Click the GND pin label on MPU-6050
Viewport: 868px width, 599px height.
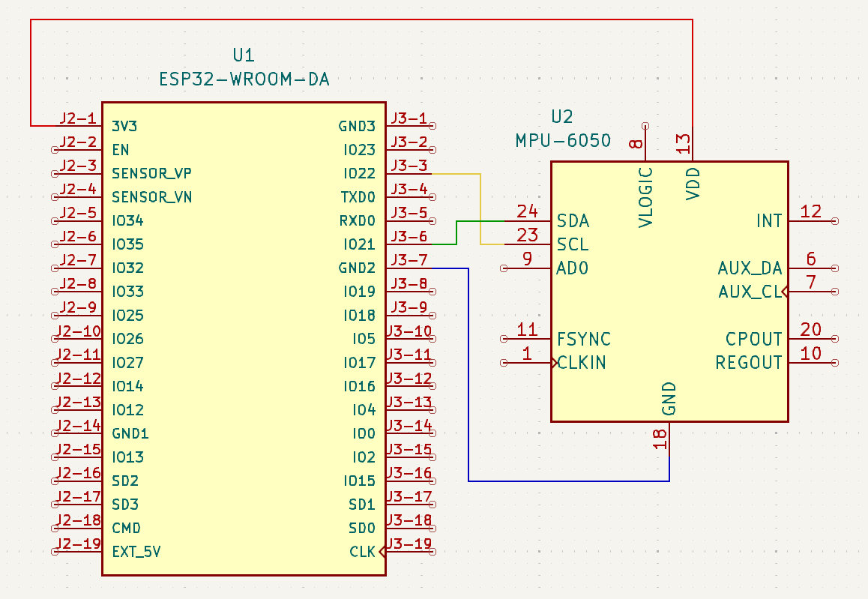point(669,399)
